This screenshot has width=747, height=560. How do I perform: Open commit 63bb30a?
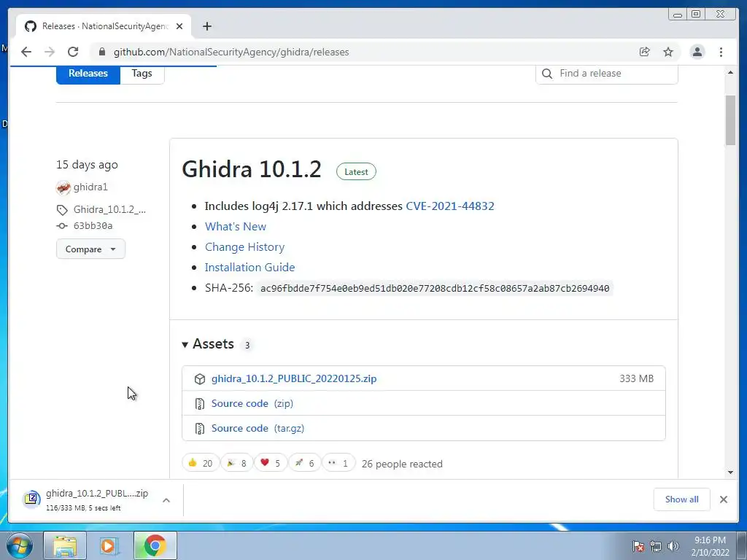tap(93, 226)
